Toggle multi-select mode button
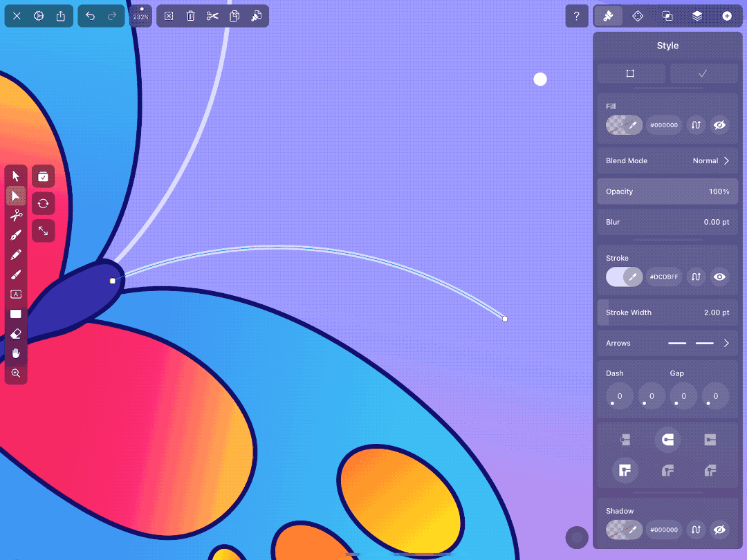 coord(43,177)
